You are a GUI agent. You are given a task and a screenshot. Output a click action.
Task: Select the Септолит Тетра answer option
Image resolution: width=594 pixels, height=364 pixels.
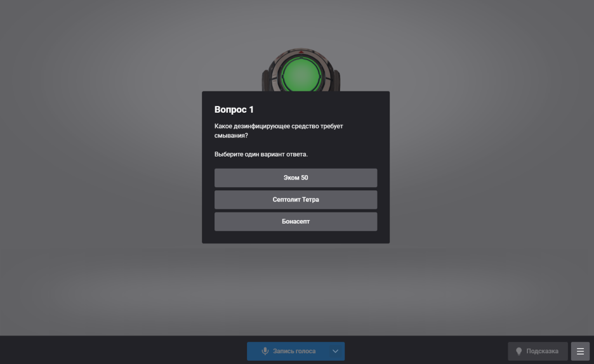(x=296, y=200)
